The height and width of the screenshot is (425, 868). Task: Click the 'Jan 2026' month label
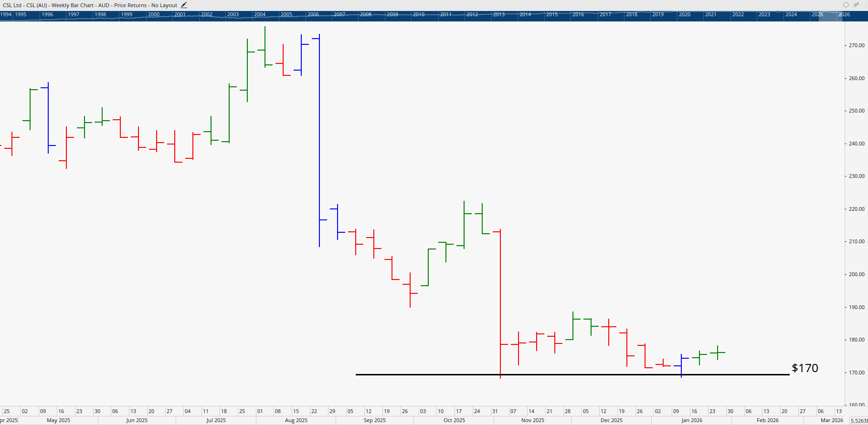tap(692, 420)
